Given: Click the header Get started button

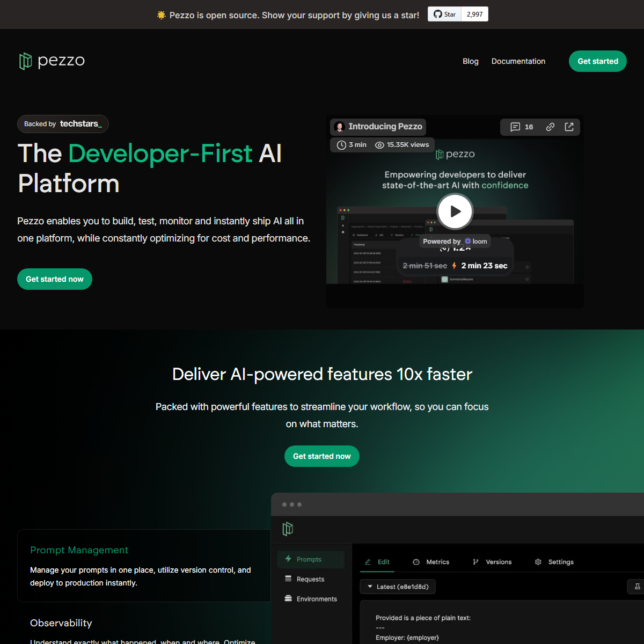Looking at the screenshot, I should (598, 61).
